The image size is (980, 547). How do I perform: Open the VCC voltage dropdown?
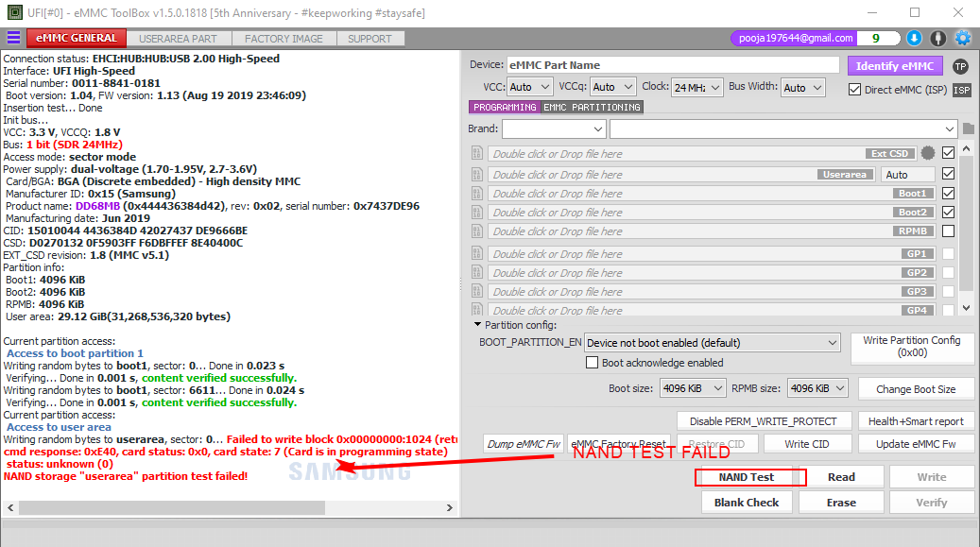529,87
